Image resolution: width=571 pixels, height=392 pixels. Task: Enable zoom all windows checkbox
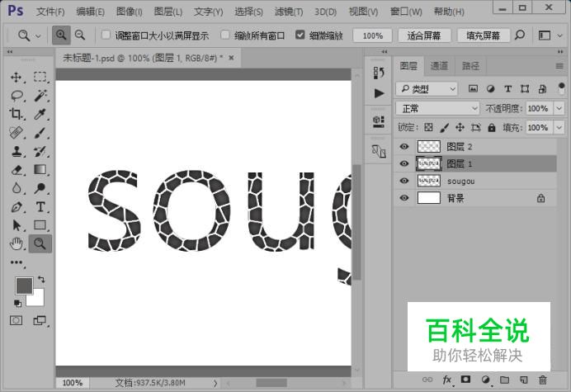(225, 35)
